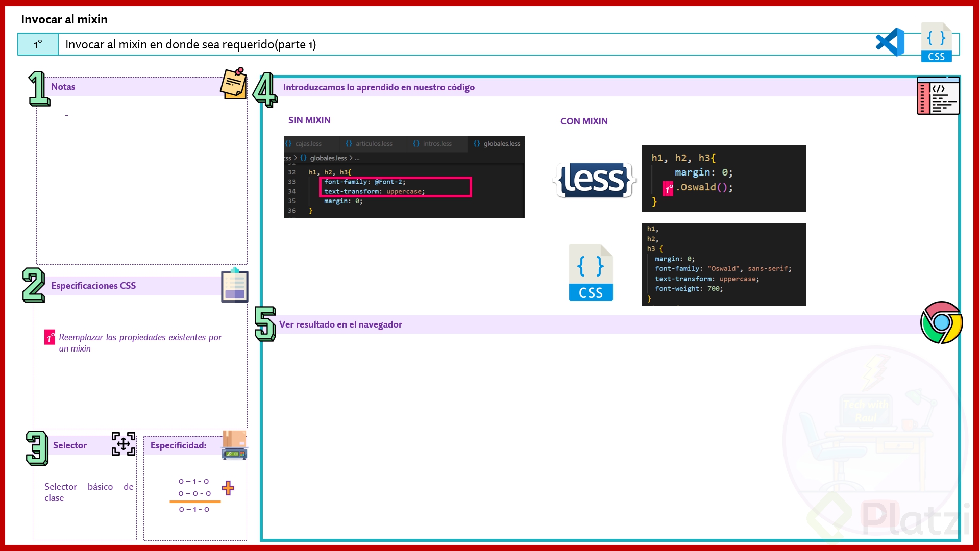Screen dimensions: 980x551
Task: Click the code editor window icon
Action: (x=938, y=96)
